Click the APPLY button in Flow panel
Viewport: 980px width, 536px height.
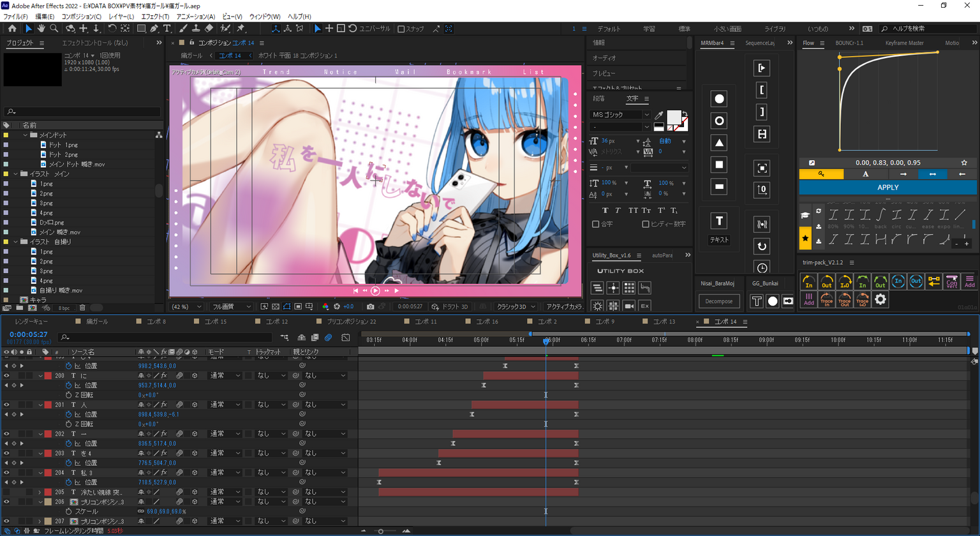(887, 188)
